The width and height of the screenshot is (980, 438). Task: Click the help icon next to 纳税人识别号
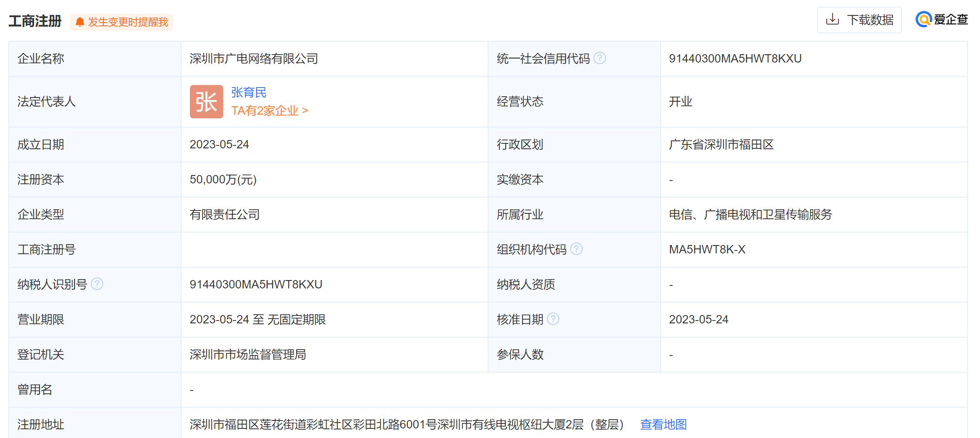[97, 284]
